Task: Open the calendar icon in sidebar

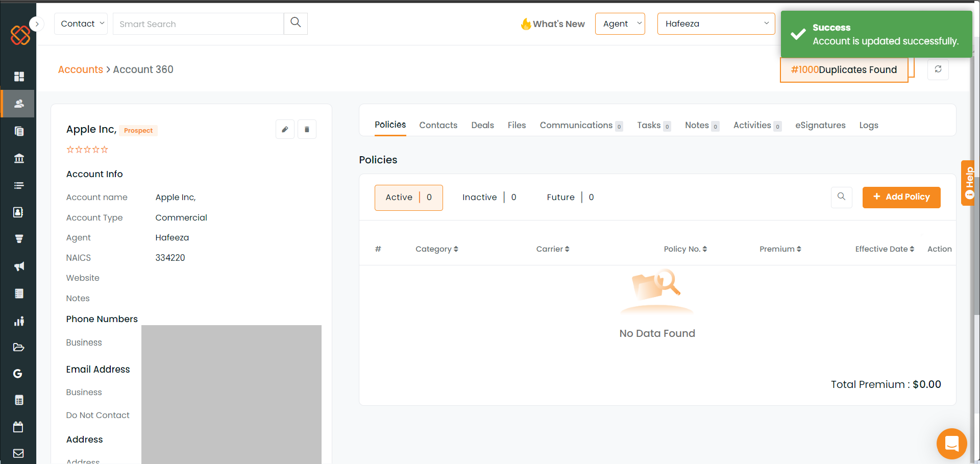Action: pyautogui.click(x=18, y=427)
